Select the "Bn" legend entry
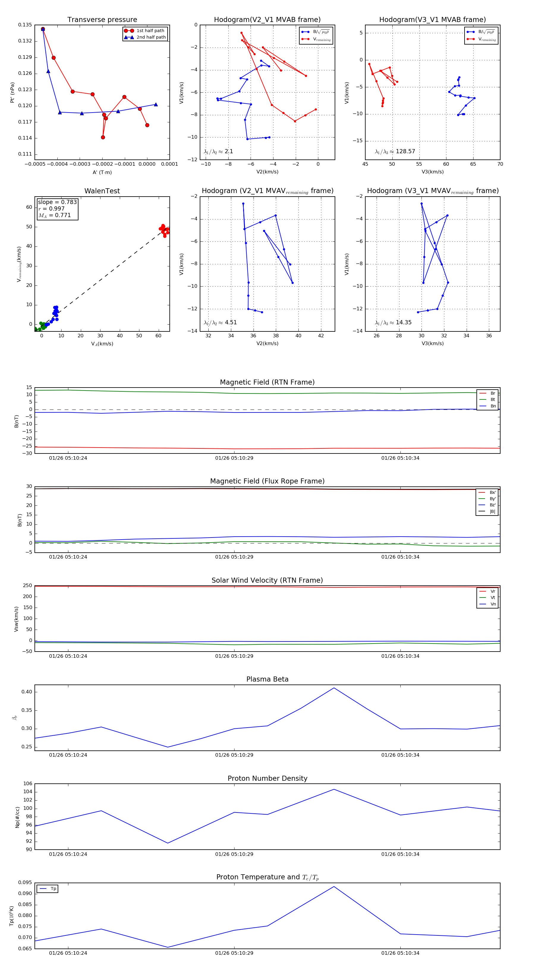The width and height of the screenshot is (535, 980). click(x=487, y=406)
